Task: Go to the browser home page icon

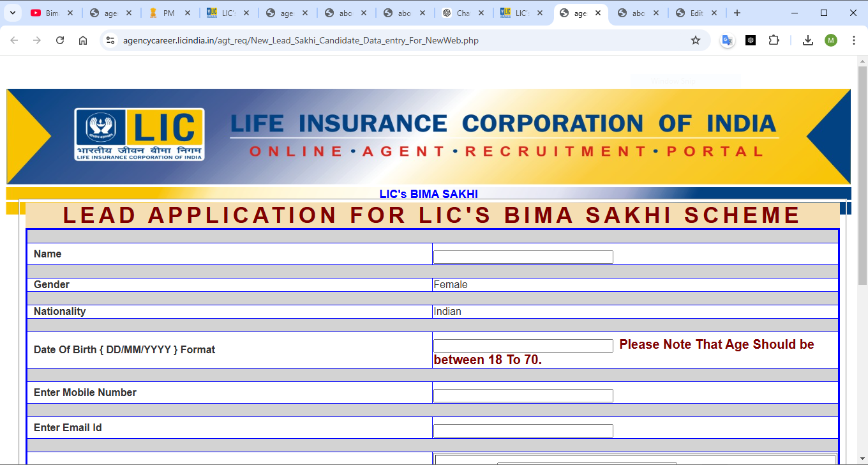Action: point(83,40)
